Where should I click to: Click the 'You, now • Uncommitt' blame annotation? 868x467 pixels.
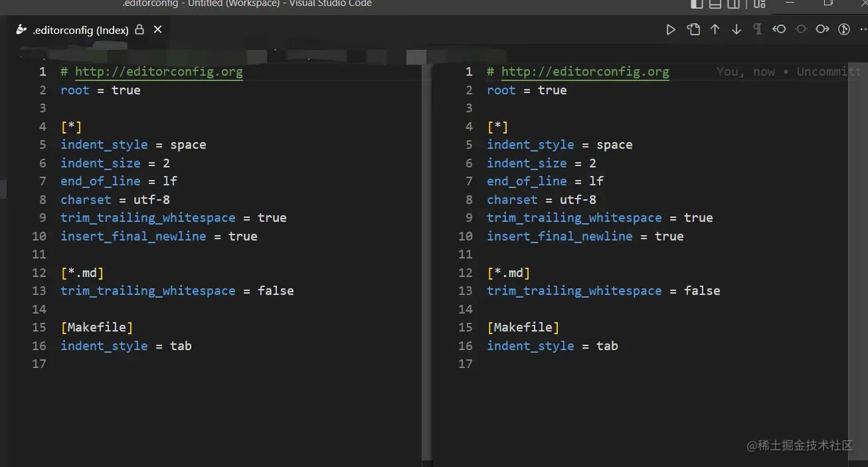point(788,72)
